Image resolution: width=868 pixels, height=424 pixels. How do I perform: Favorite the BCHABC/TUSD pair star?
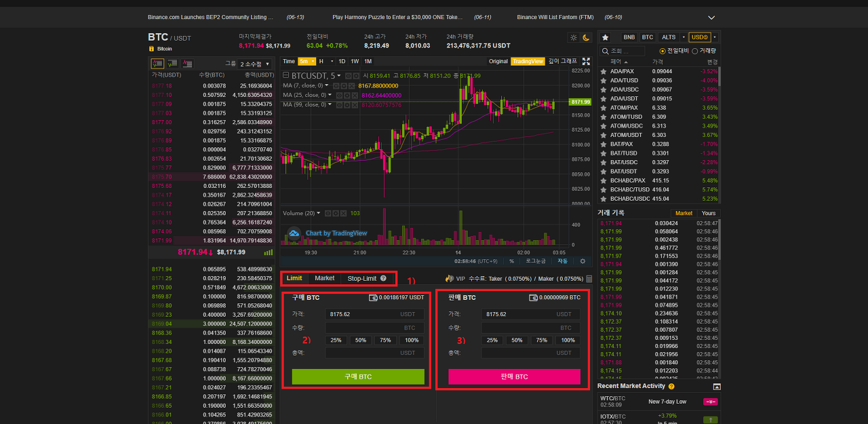click(x=604, y=189)
